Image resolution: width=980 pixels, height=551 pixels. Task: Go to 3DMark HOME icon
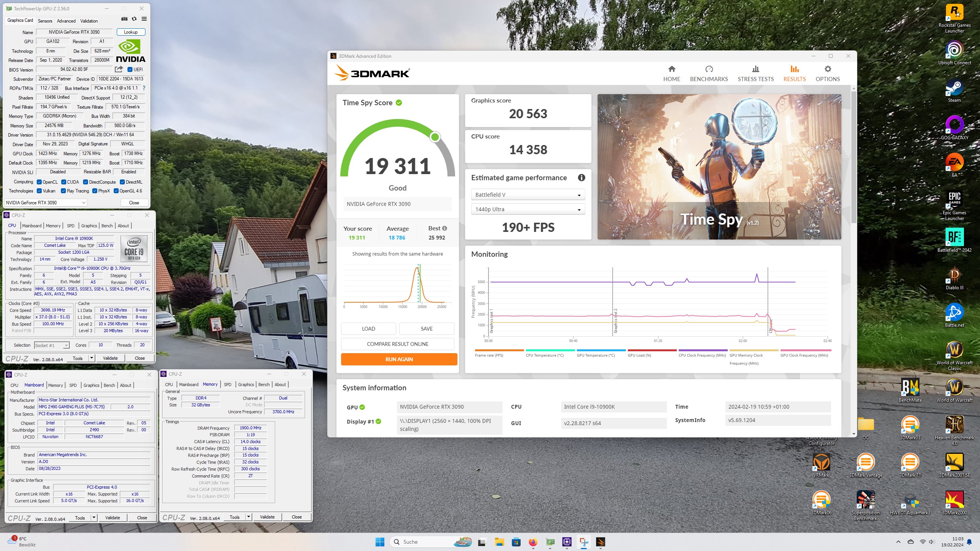[x=672, y=69]
